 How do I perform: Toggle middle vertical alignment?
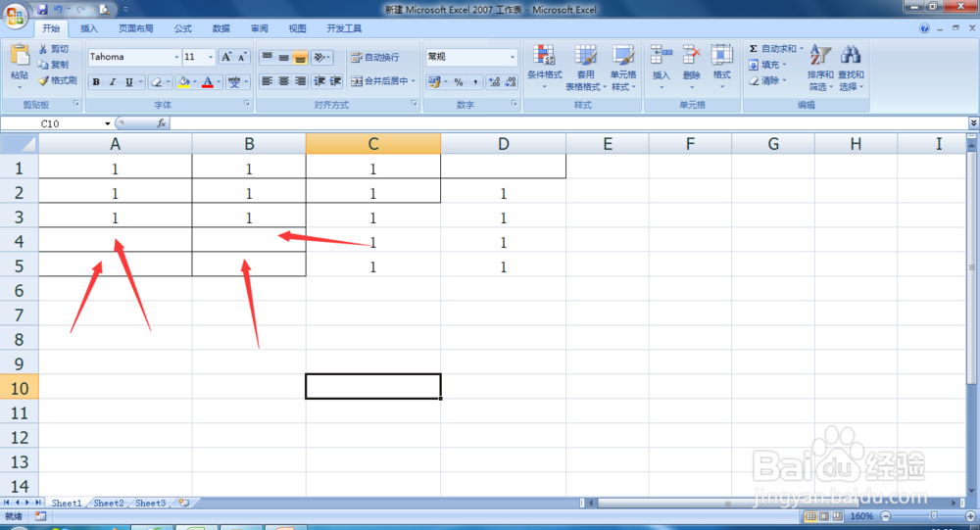(x=284, y=58)
